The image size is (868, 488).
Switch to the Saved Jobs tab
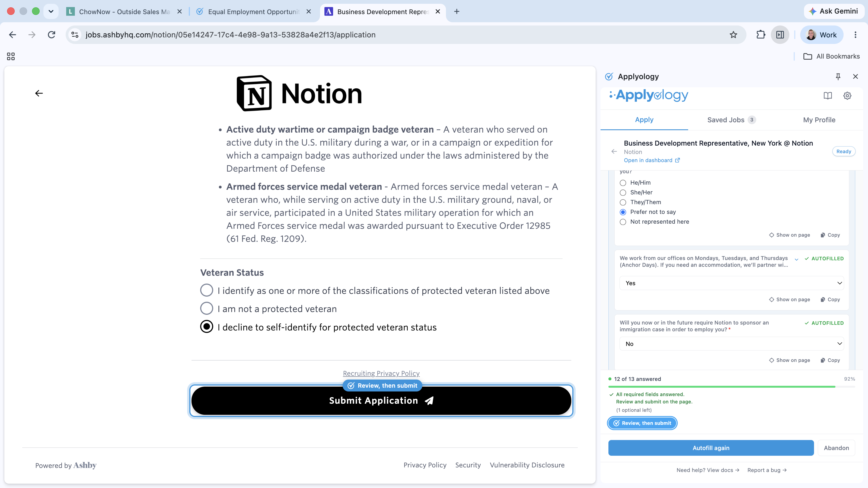click(x=731, y=120)
